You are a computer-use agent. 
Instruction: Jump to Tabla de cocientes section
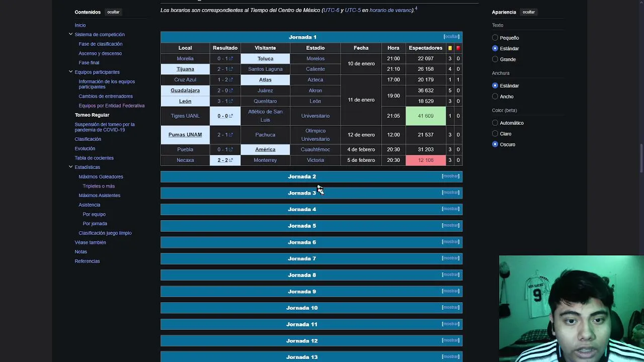point(94,158)
